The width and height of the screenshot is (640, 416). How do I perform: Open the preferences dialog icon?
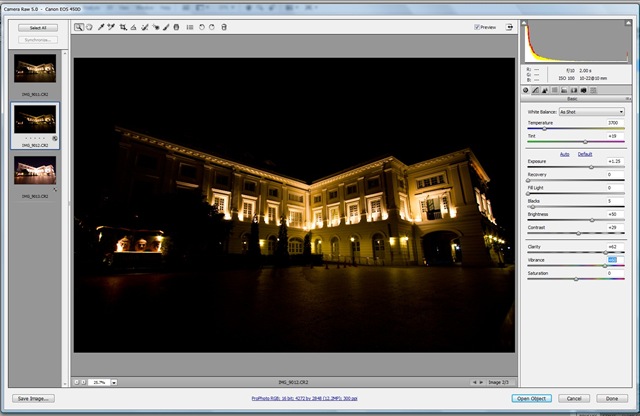[190, 27]
